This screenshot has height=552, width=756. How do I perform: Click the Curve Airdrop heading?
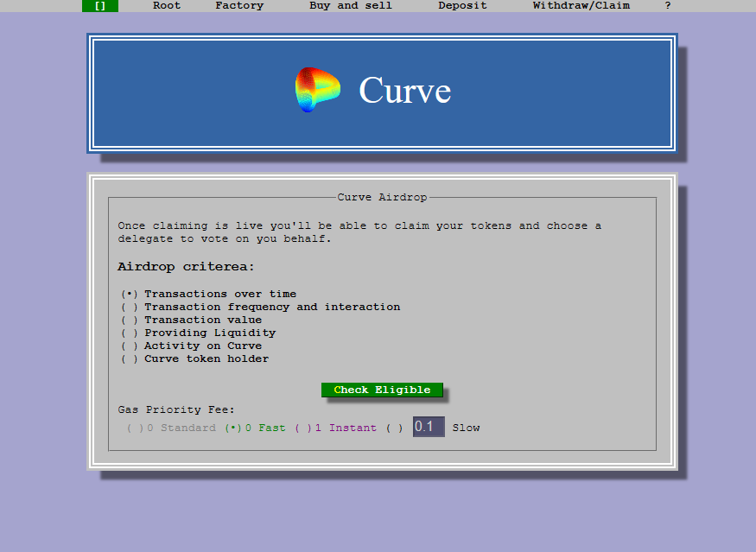coord(382,197)
